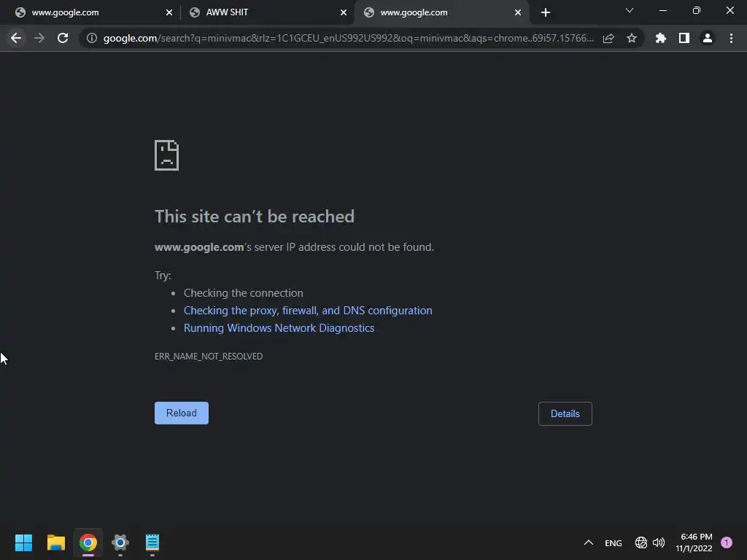Show hidden system tray icons
Screen dimensions: 747x560
click(x=589, y=542)
